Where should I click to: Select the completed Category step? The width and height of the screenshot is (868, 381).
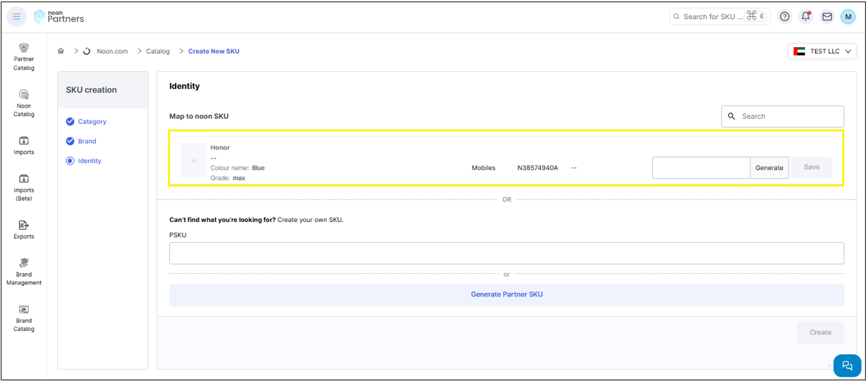(71, 122)
